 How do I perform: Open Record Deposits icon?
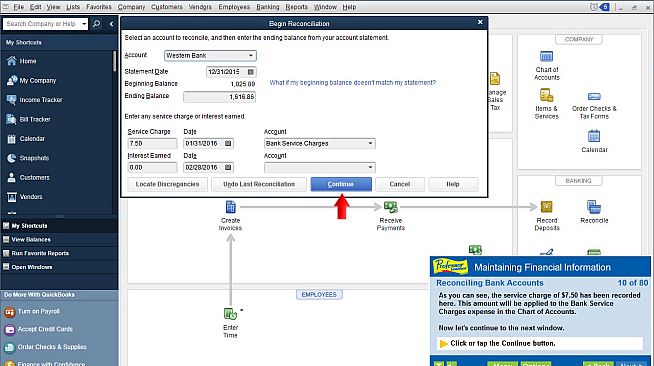coord(546,207)
